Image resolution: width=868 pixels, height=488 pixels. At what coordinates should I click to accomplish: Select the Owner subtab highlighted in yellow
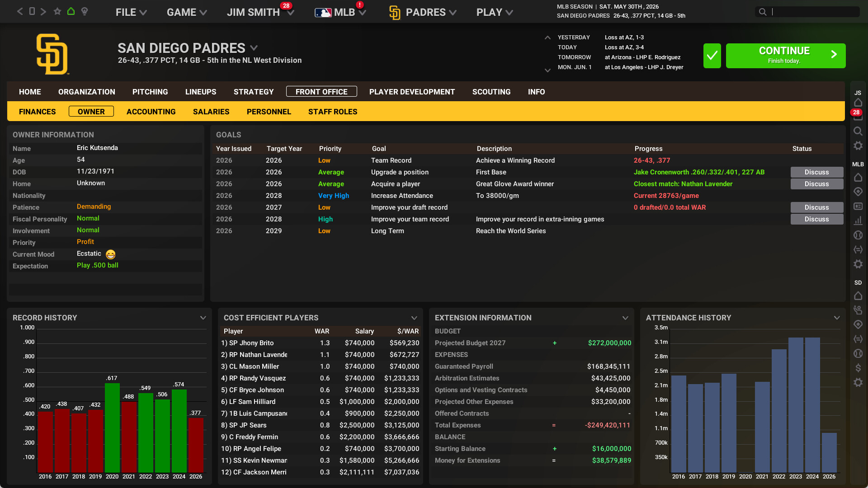(x=91, y=112)
